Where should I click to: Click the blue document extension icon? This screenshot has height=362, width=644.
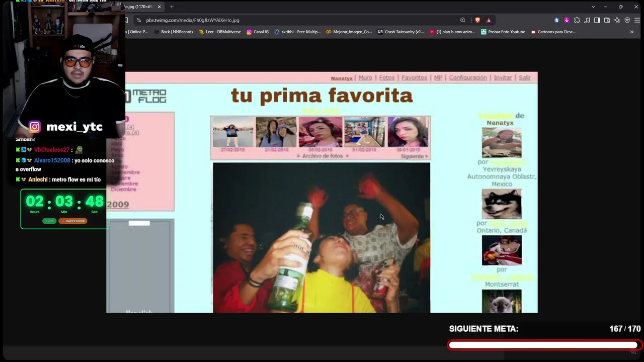coord(556,20)
